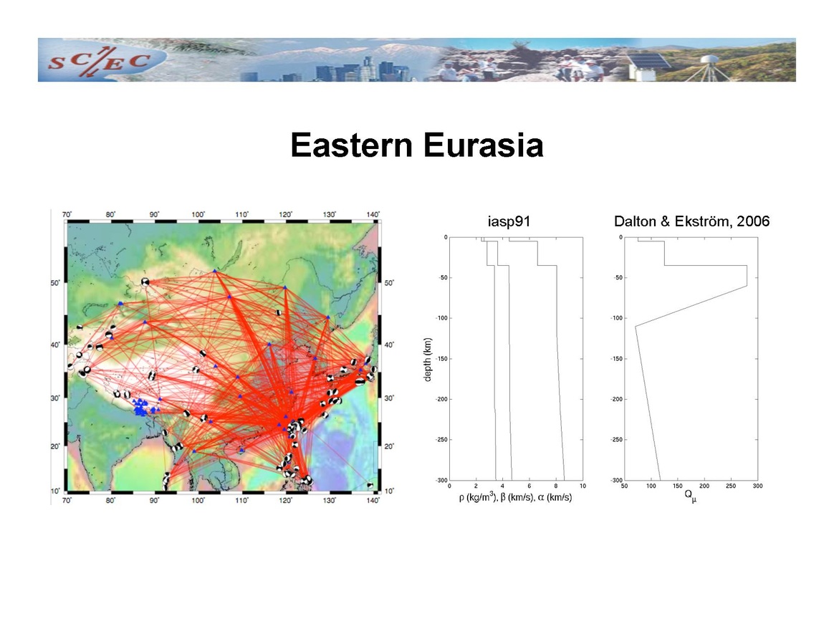The image size is (834, 644).
Task: Click the focal mechanism beachball near 50° latitude
Action: (146, 283)
